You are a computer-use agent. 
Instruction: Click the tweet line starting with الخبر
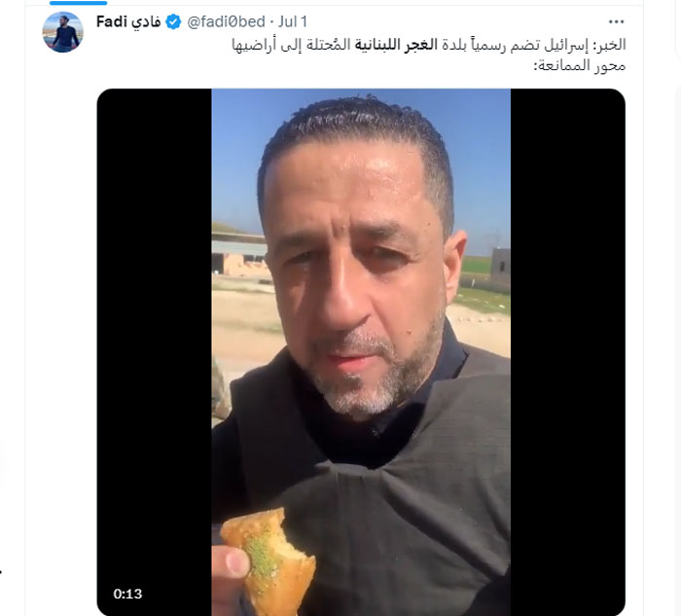coord(429,45)
